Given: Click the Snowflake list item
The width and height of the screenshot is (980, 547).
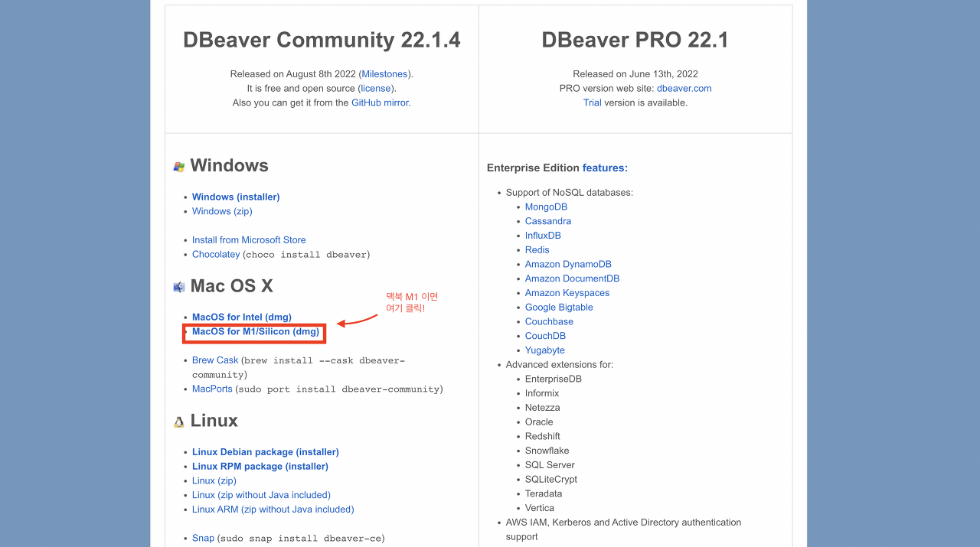Looking at the screenshot, I should coord(547,451).
